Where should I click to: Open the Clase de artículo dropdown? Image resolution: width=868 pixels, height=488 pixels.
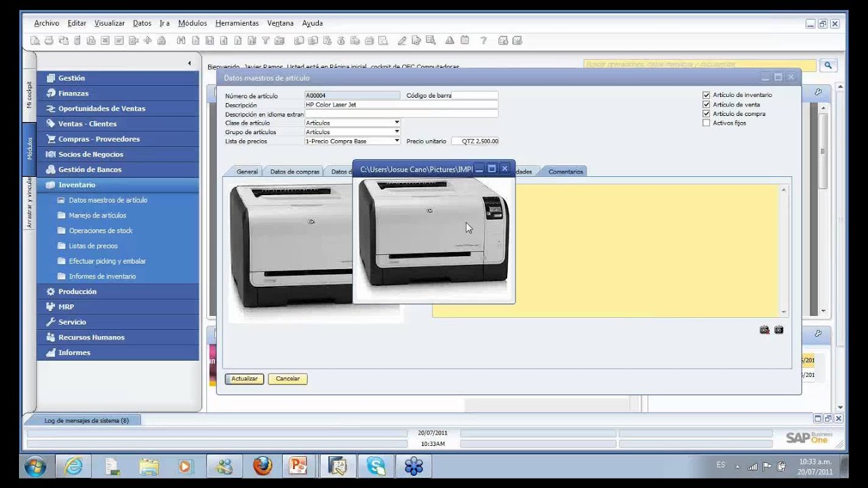pos(397,123)
